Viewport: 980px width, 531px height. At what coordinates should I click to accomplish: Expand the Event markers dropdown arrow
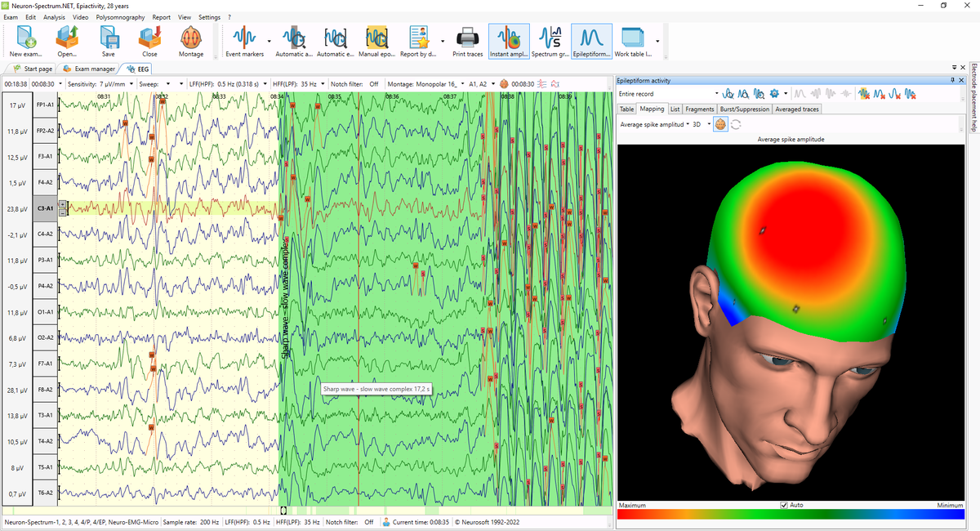269,41
